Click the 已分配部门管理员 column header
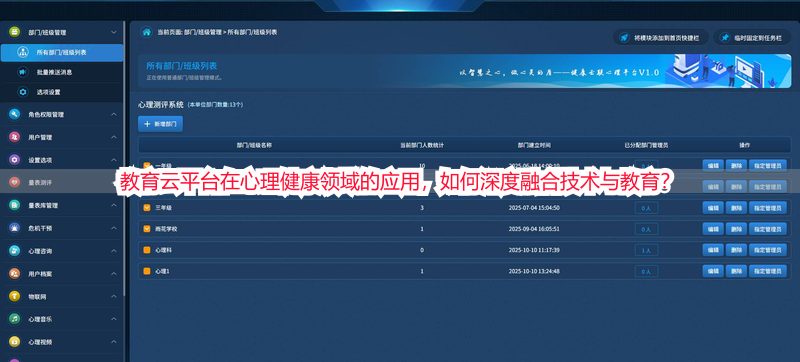 646,145
